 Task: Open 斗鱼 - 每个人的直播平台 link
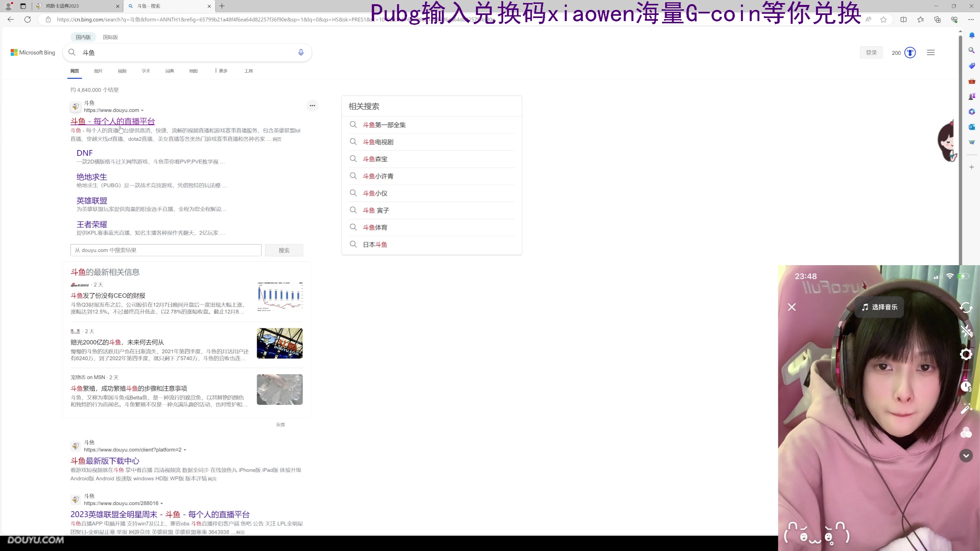pyautogui.click(x=113, y=121)
